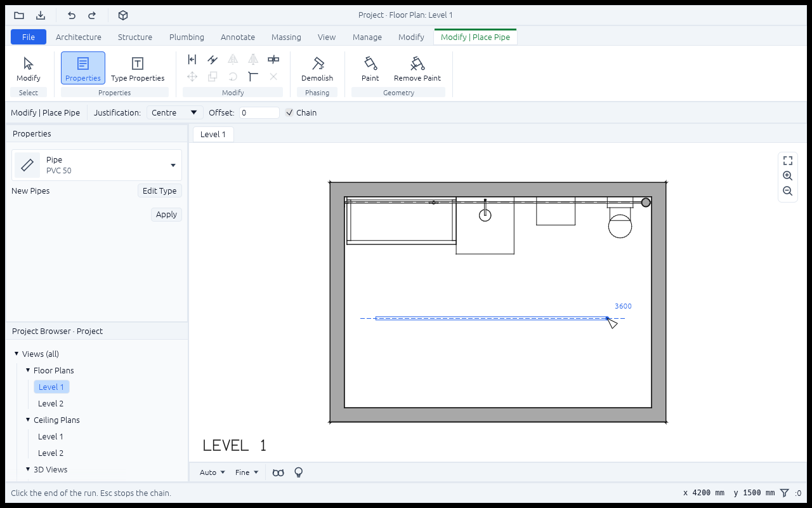Switch to the Plumbing ribbon tab
This screenshot has height=508, width=812.
tap(187, 37)
